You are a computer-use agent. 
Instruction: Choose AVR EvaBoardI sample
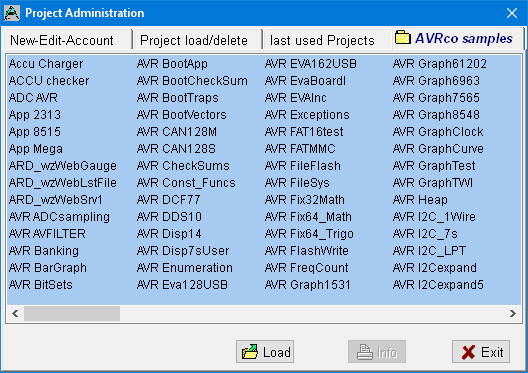click(x=305, y=81)
